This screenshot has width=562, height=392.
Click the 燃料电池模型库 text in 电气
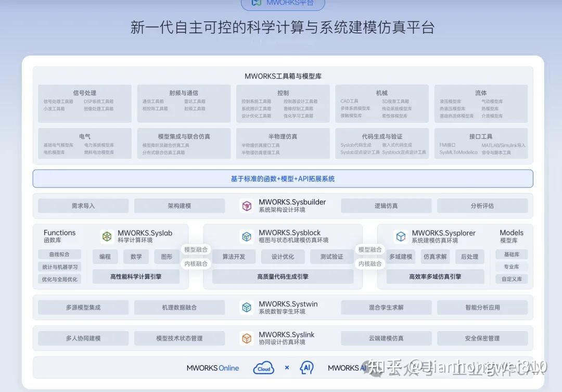click(x=99, y=153)
